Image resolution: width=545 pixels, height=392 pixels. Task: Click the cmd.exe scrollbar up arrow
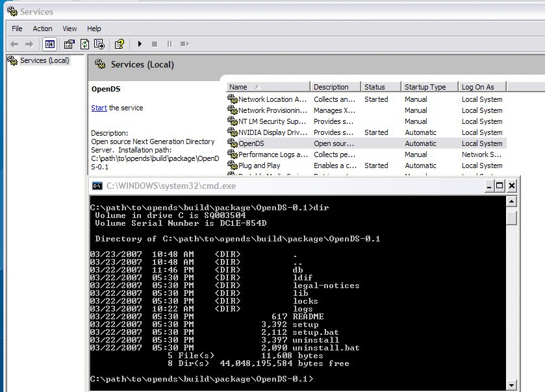coord(511,201)
